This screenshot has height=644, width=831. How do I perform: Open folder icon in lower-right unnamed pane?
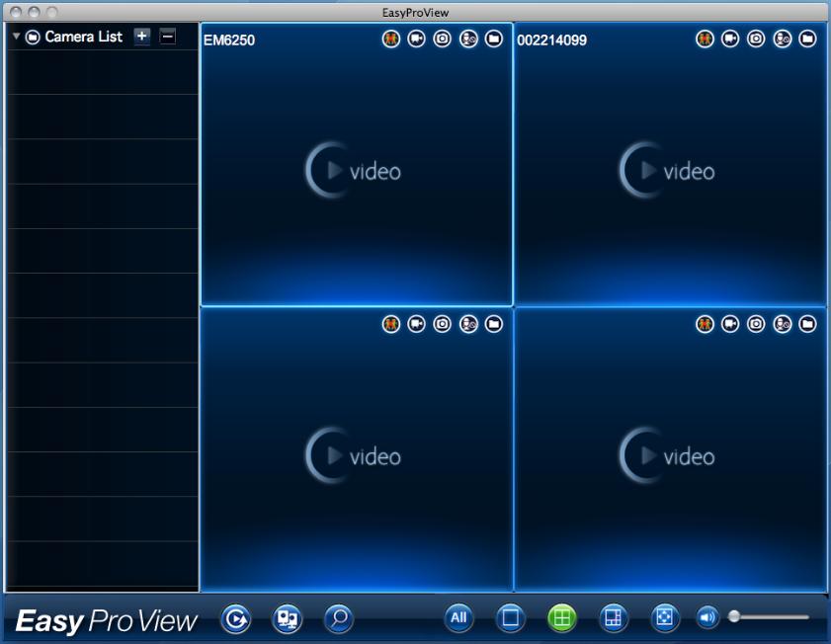pyautogui.click(x=807, y=324)
